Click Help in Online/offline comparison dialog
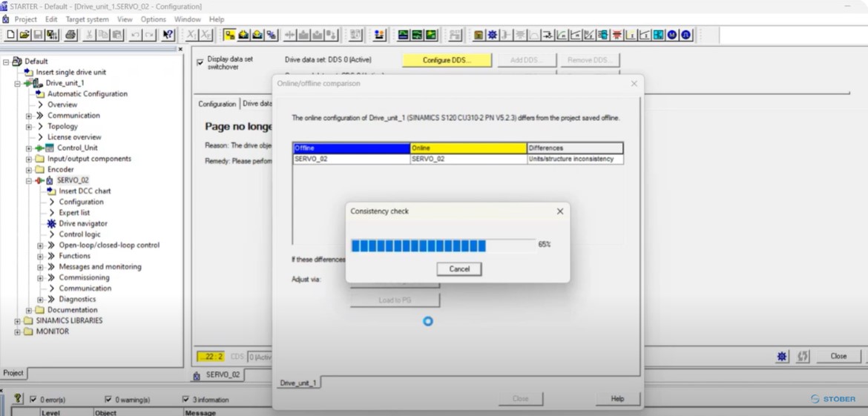The height and width of the screenshot is (416, 868). 617,398
